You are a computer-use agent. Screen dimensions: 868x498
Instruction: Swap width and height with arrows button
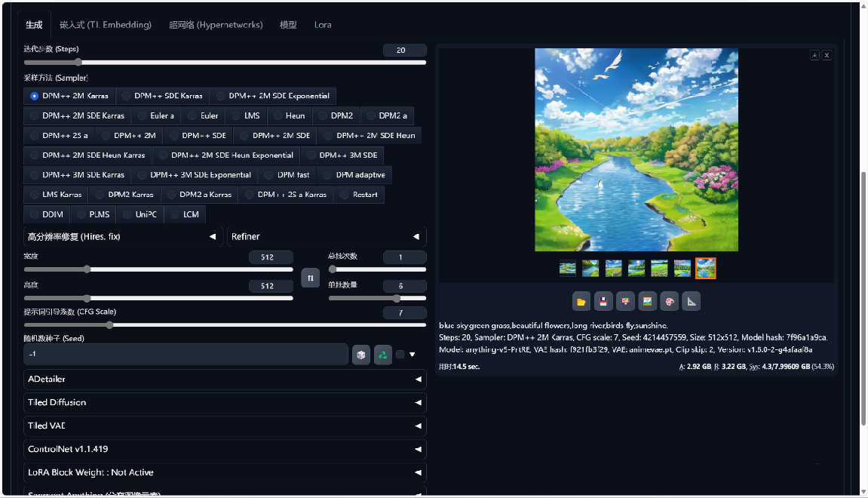tap(310, 278)
